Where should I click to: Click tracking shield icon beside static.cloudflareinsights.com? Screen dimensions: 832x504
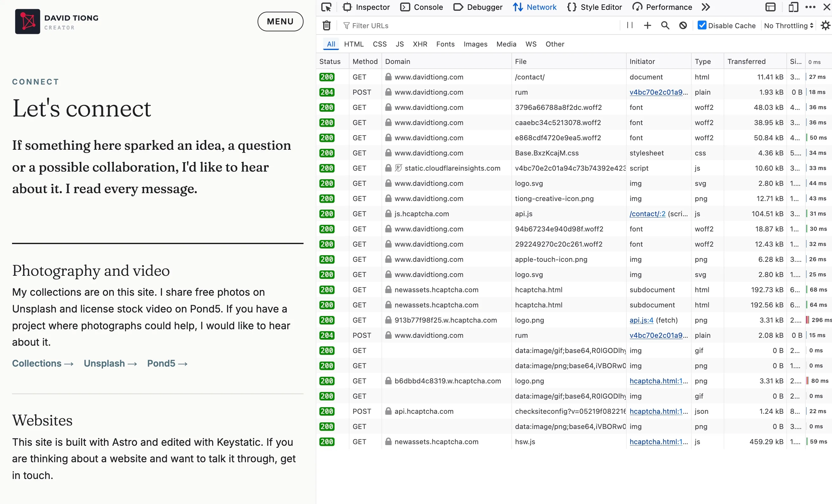point(399,168)
